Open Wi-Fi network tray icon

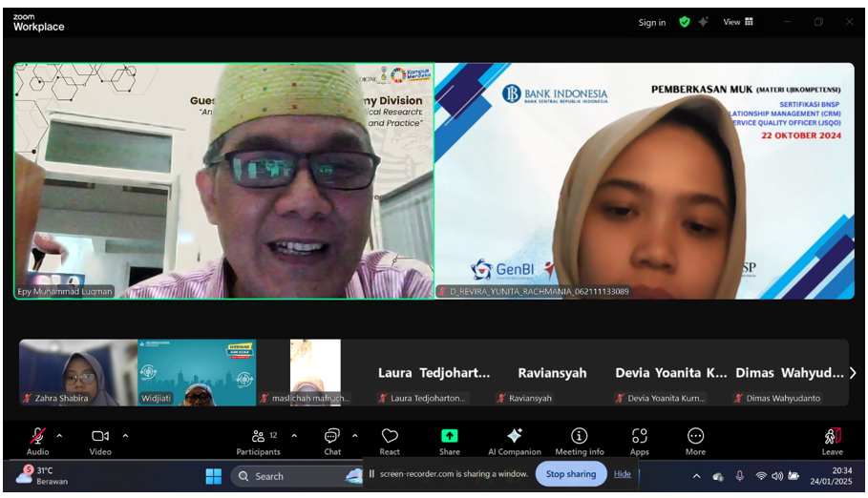(761, 476)
